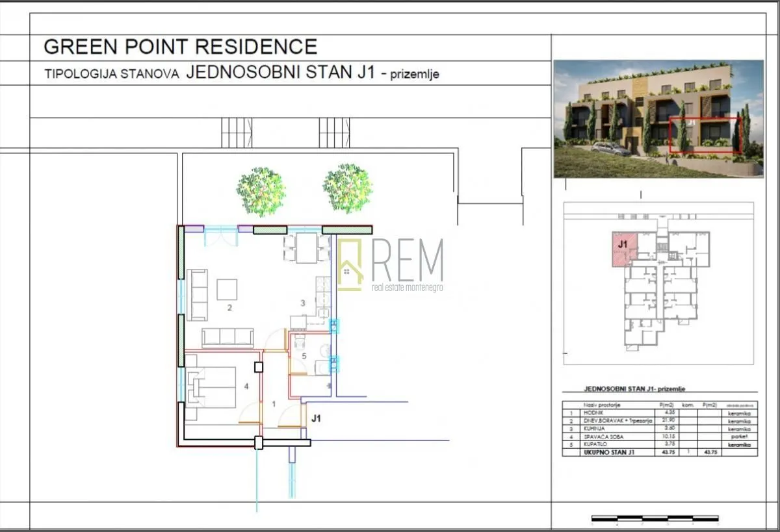The height and width of the screenshot is (532, 780).
Task: Click the 'SPAVAĆA SOBA' table row
Action: pos(660,437)
